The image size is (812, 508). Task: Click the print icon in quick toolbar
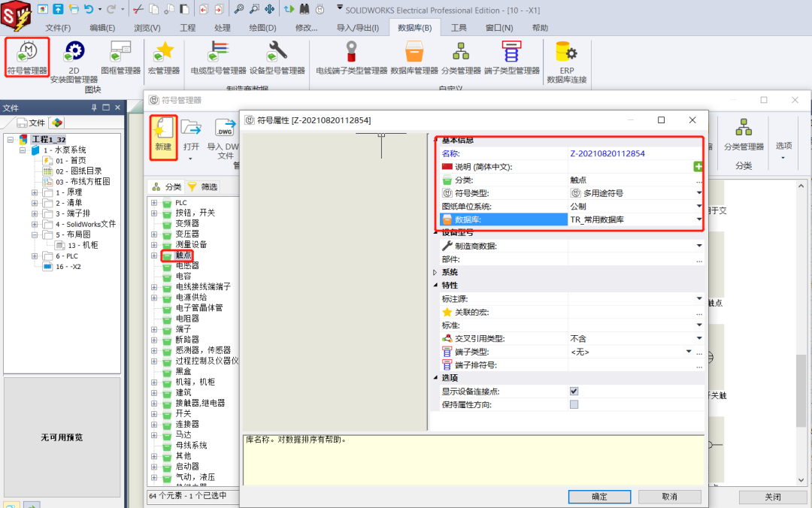(74, 9)
